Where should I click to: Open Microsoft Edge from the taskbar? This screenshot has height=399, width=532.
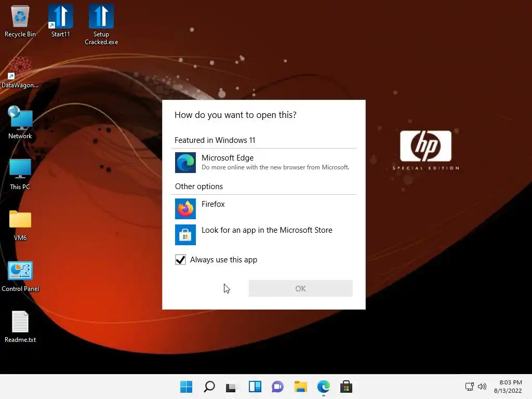pyautogui.click(x=323, y=387)
